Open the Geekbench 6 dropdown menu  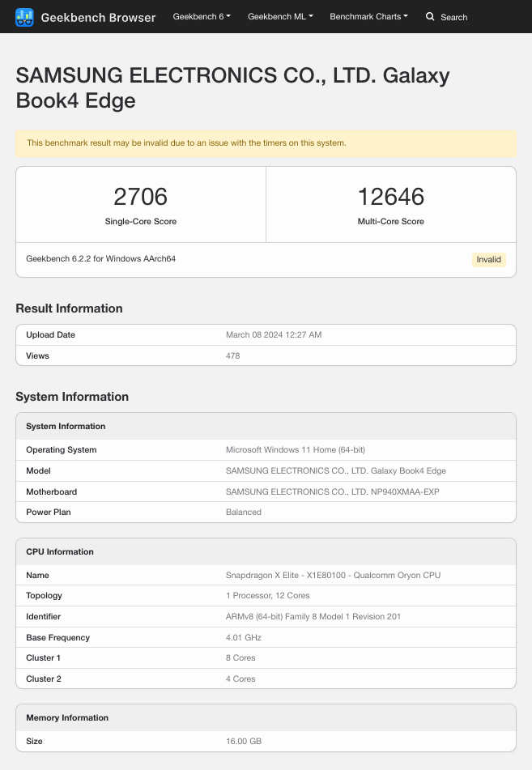202,16
